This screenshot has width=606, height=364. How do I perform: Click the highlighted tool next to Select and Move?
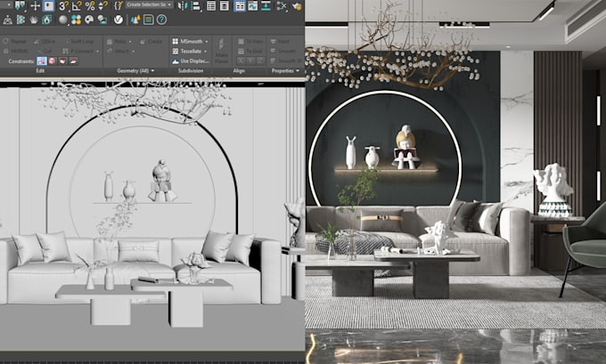pos(49,6)
